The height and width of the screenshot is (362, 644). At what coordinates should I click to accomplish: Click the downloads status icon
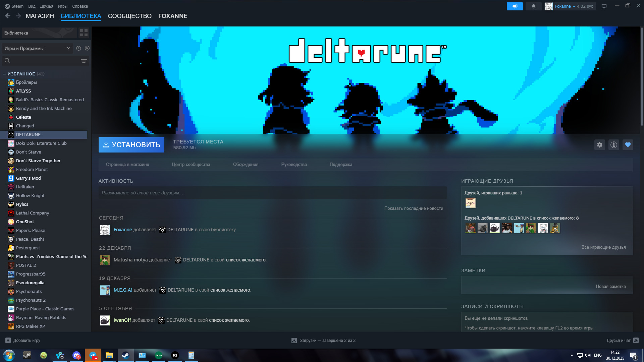click(x=294, y=341)
